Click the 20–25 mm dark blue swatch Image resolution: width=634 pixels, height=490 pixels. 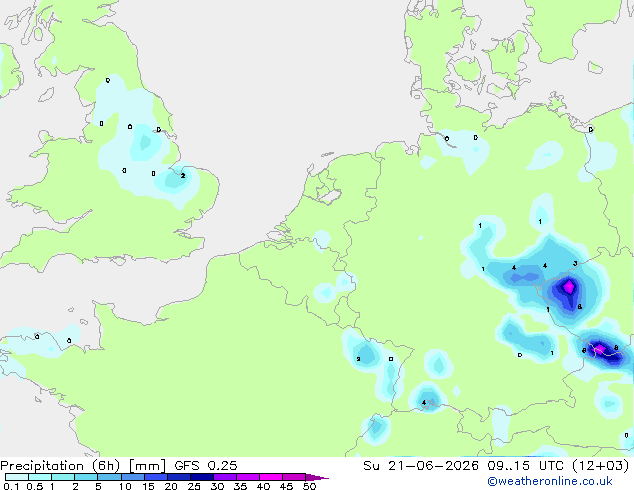tap(178, 477)
